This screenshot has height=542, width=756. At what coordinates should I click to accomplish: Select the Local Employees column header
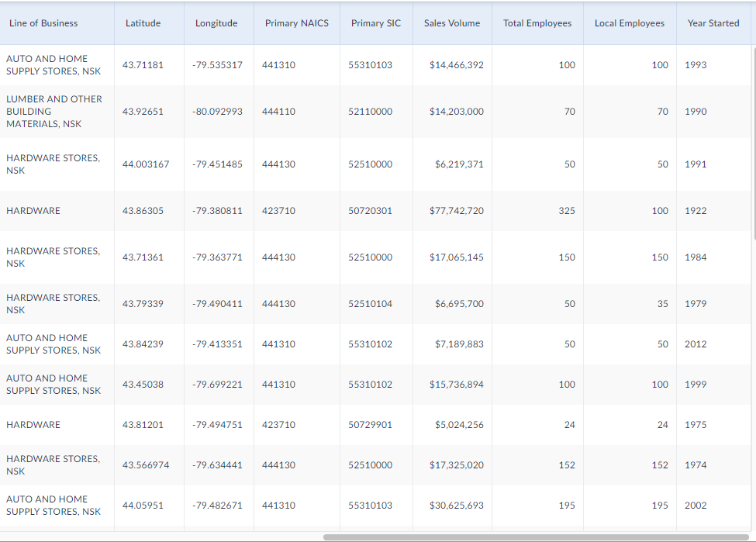pyautogui.click(x=629, y=23)
